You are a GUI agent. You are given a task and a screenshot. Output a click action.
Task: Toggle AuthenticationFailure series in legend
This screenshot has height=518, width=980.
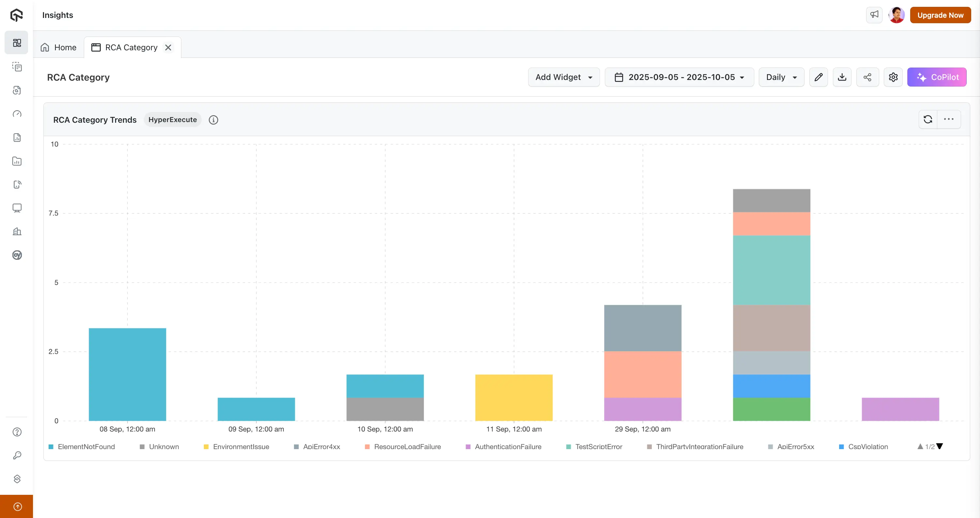pos(508,447)
